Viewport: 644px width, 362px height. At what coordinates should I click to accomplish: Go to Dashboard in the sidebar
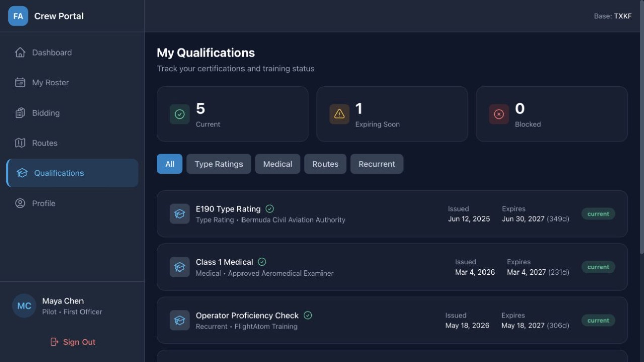[72, 52]
